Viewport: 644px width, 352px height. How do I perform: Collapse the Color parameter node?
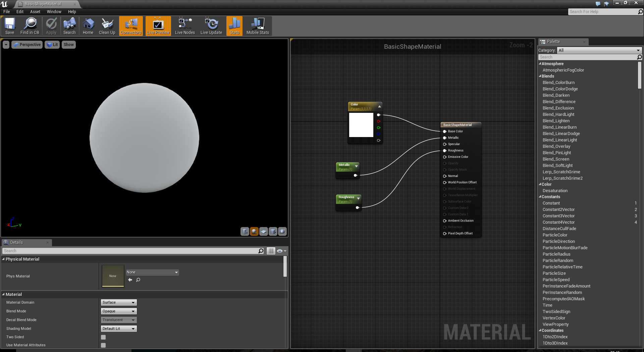tap(379, 106)
